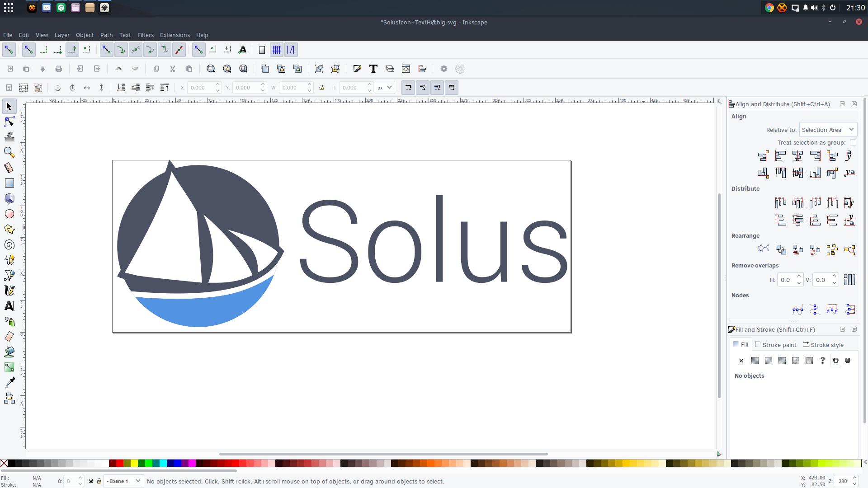
Task: Toggle move patterns with object
Action: point(452,88)
